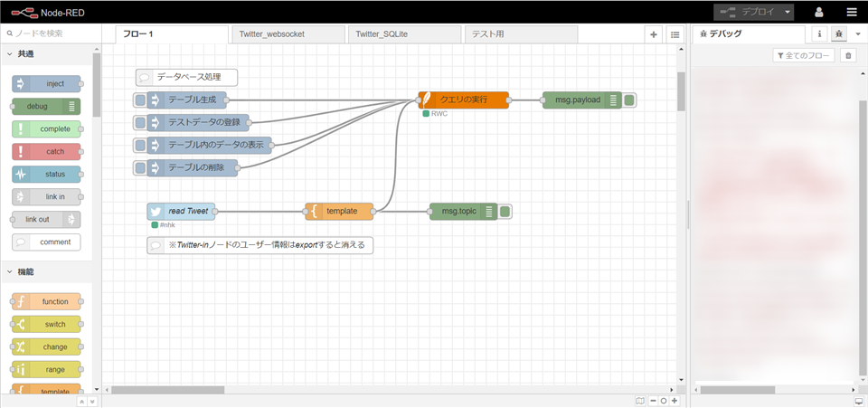868x408 pixels.
Task: Trigger the テストデータの登録 inject button
Action: pyautogui.click(x=141, y=123)
